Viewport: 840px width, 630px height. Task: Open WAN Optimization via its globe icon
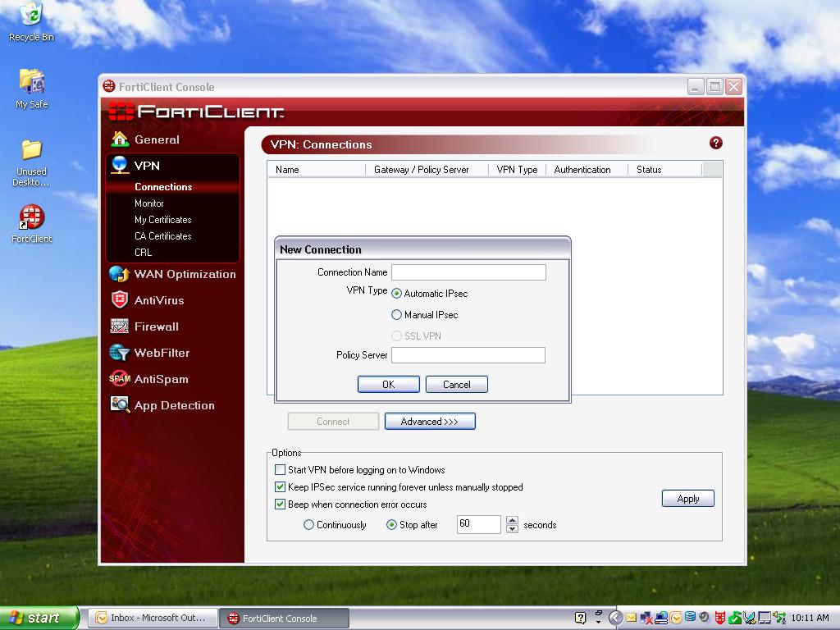click(x=119, y=274)
